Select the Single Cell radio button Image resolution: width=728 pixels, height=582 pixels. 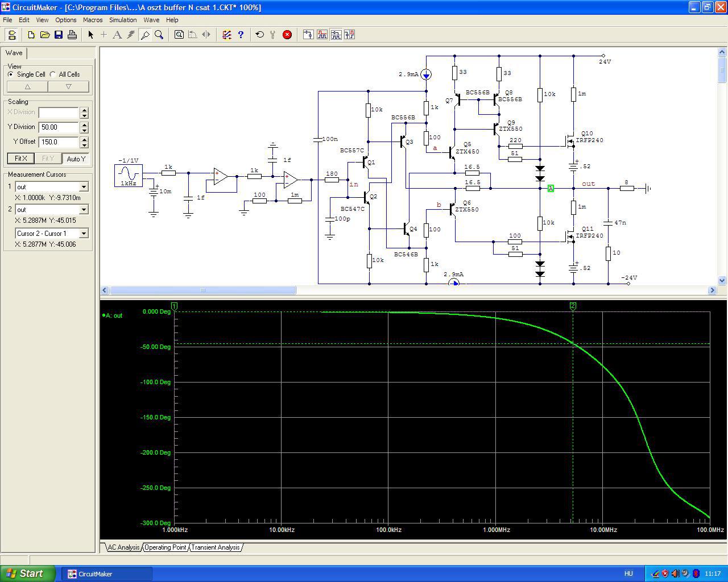point(11,74)
